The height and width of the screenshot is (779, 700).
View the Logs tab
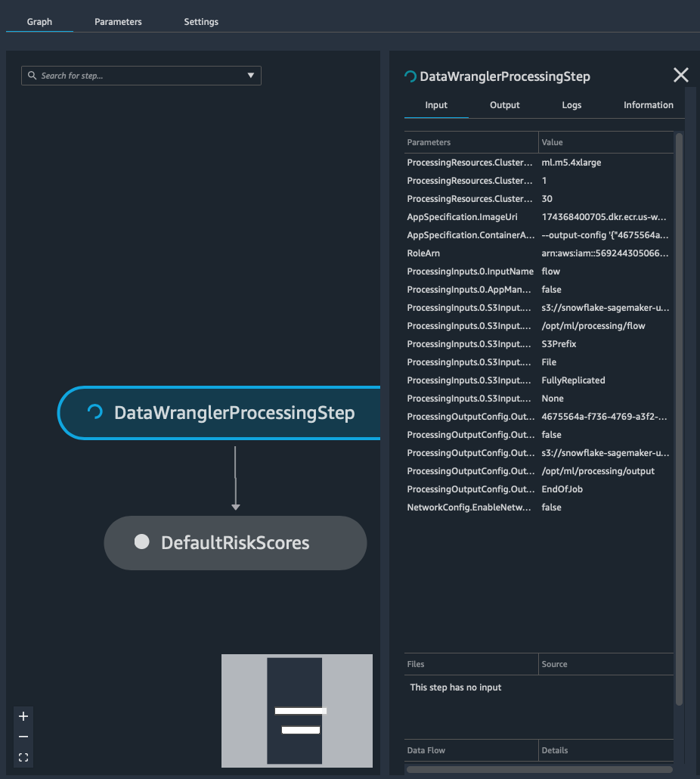(x=571, y=105)
